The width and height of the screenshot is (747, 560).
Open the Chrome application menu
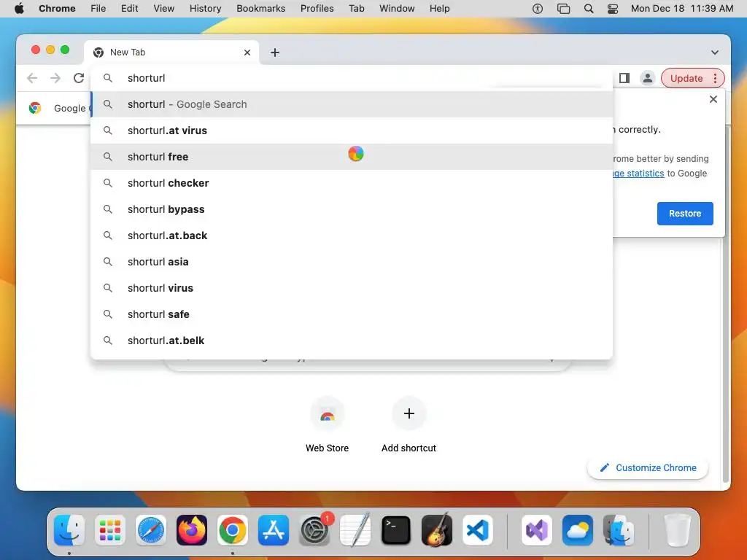57,8
